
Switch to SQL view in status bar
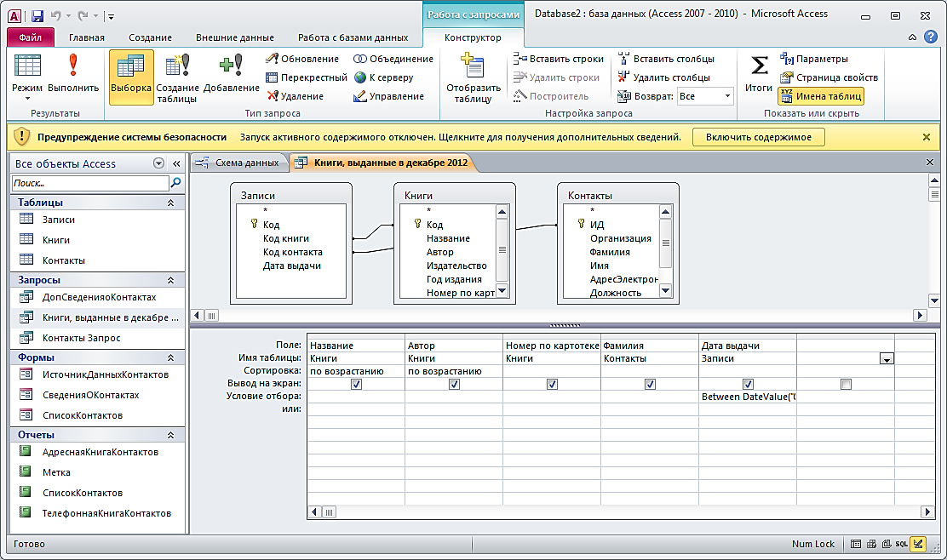[901, 544]
